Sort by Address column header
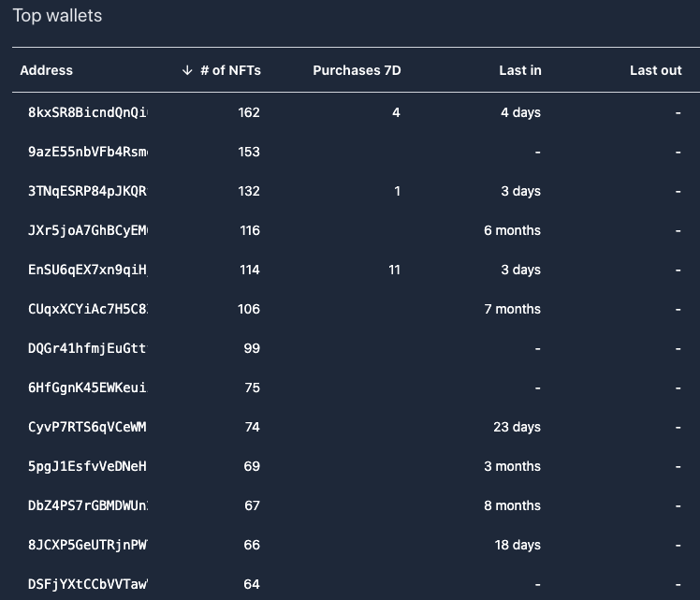 (47, 70)
